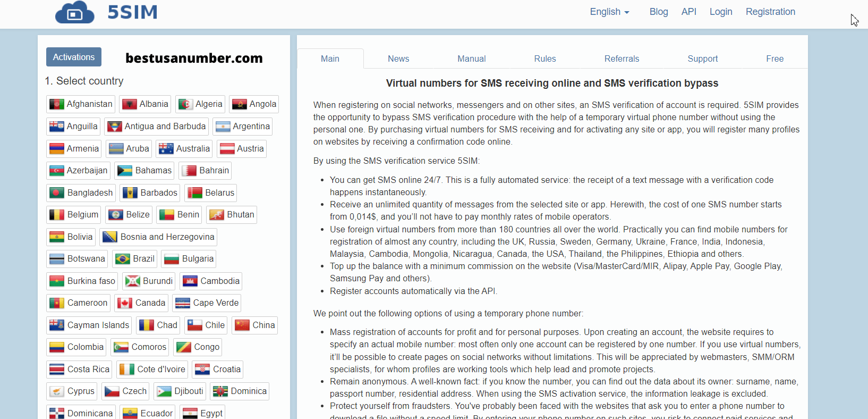Choose the Chad country button
Image resolution: width=868 pixels, height=419 pixels.
coord(158,325)
